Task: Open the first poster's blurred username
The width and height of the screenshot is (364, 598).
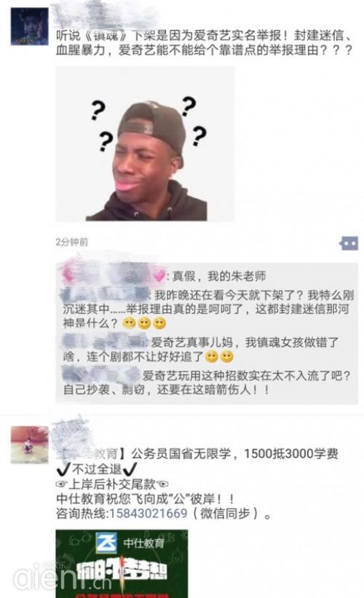Action: [x=103, y=15]
